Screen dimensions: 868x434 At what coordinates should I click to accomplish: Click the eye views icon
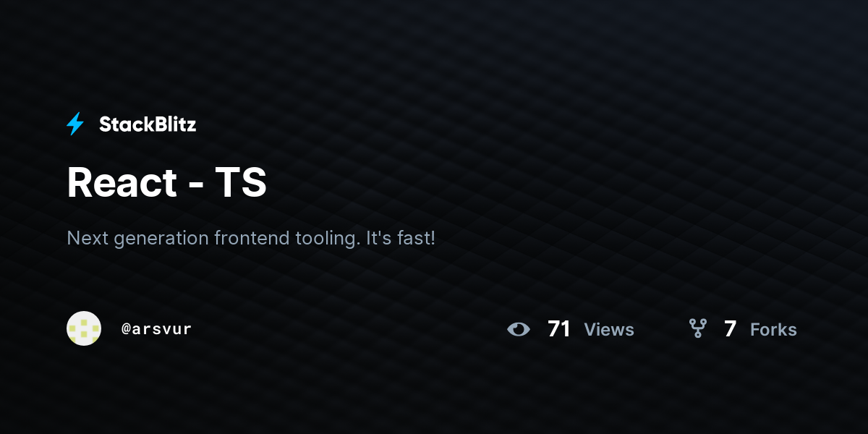[519, 329]
